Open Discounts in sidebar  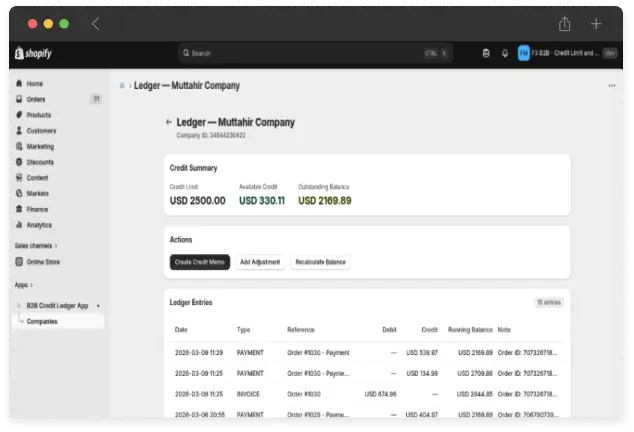40,162
